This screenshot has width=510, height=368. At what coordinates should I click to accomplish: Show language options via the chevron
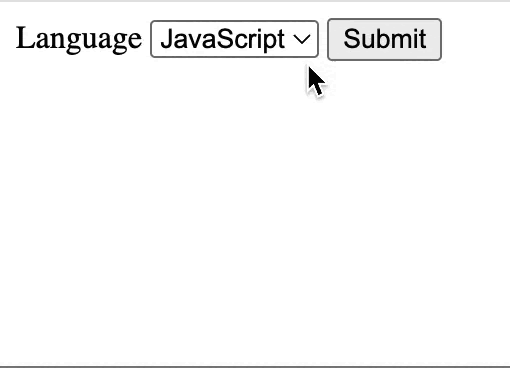click(302, 40)
